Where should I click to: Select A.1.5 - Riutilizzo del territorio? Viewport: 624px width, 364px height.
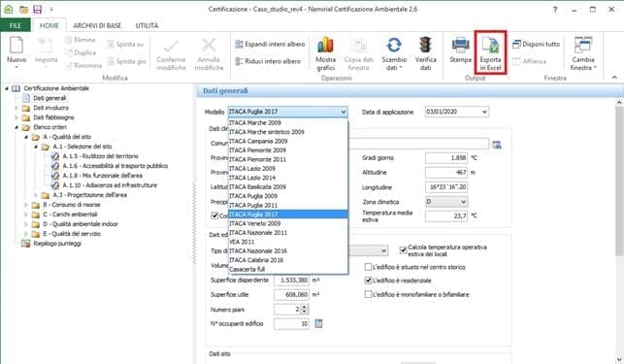tap(100, 156)
